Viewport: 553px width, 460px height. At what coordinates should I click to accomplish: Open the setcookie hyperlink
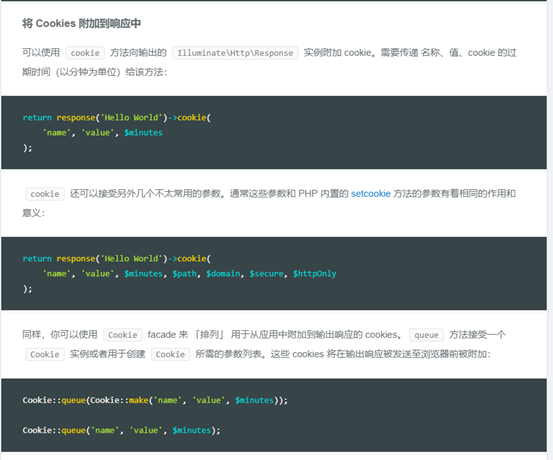coord(371,194)
